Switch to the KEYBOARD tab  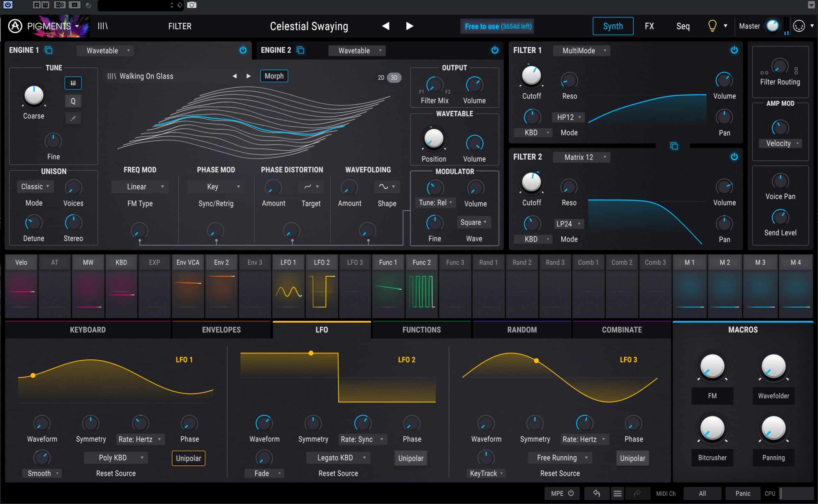point(88,330)
